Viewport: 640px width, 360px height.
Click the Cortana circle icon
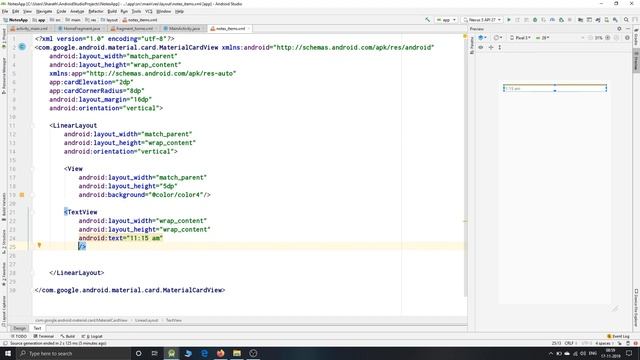click(x=138, y=353)
